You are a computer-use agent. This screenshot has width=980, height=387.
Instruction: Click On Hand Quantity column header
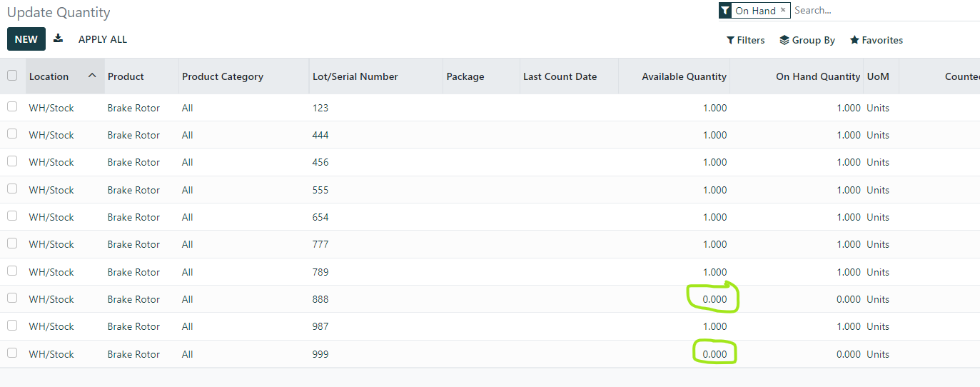(818, 76)
